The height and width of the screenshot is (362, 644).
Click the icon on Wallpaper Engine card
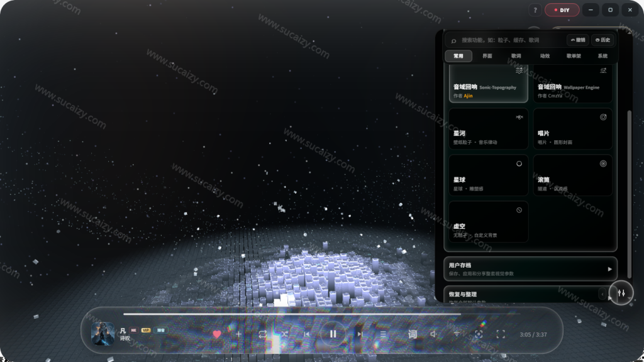pyautogui.click(x=603, y=70)
